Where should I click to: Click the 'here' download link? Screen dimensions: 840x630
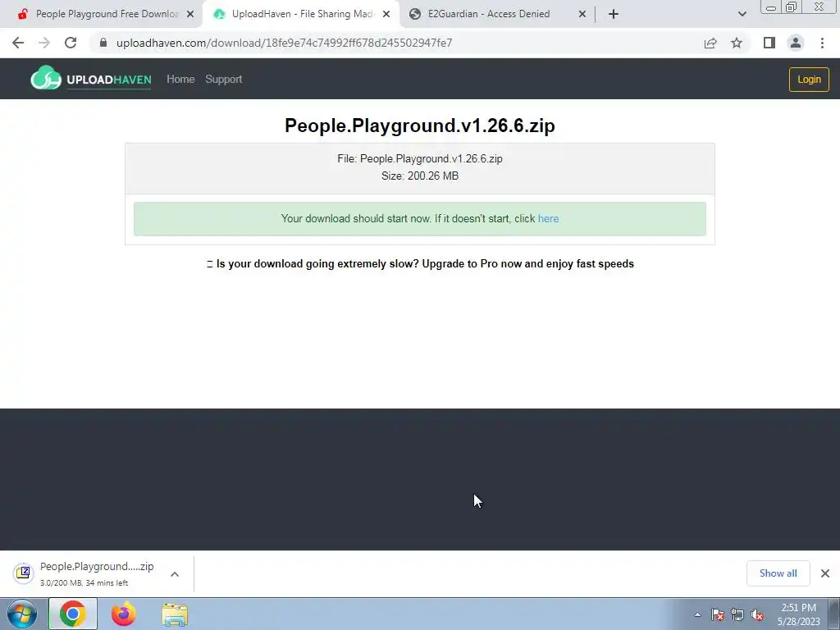tap(548, 218)
